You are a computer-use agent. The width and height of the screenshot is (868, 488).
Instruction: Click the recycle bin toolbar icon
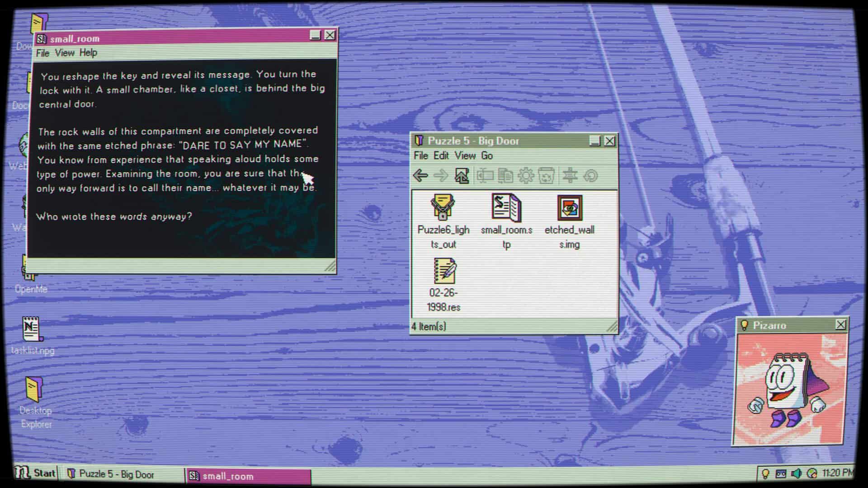click(x=546, y=175)
